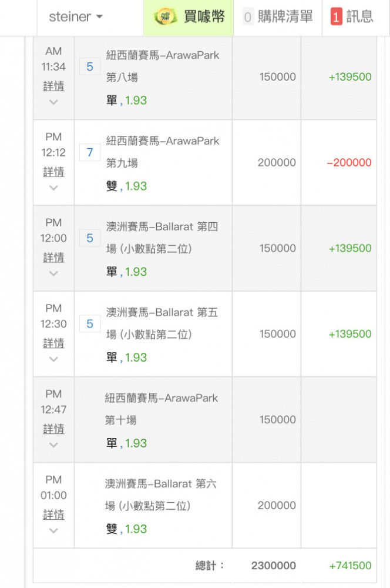Click result number 5 for Ballarat 第四場
This screenshot has width=390, height=588.
90,238
